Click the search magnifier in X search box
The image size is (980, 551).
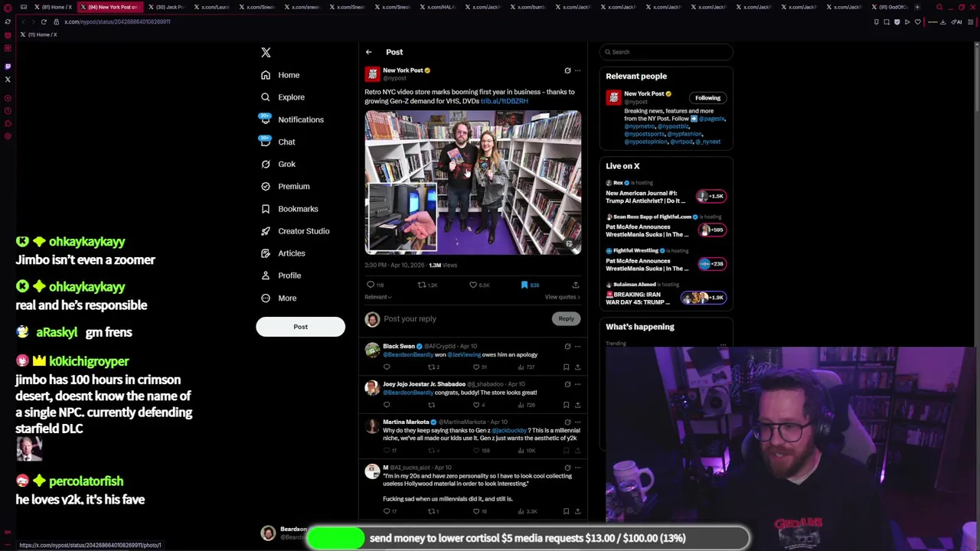(608, 52)
